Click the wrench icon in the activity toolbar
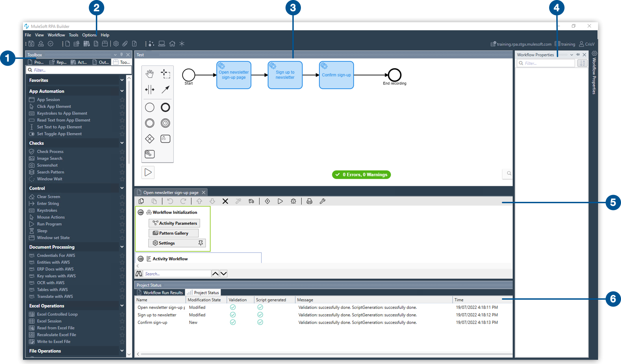621x364 pixels. [322, 201]
